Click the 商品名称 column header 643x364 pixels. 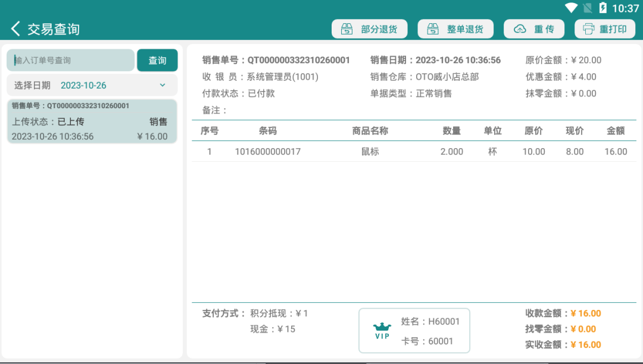click(x=370, y=131)
